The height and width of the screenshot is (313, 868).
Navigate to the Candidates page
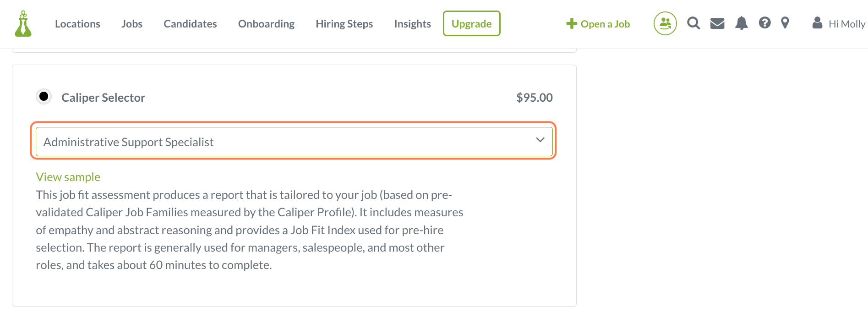(x=190, y=24)
